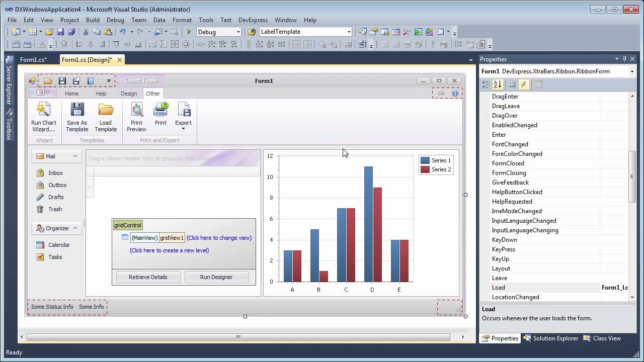The image size is (644, 362).
Task: Open the File menu
Action: pos(12,20)
